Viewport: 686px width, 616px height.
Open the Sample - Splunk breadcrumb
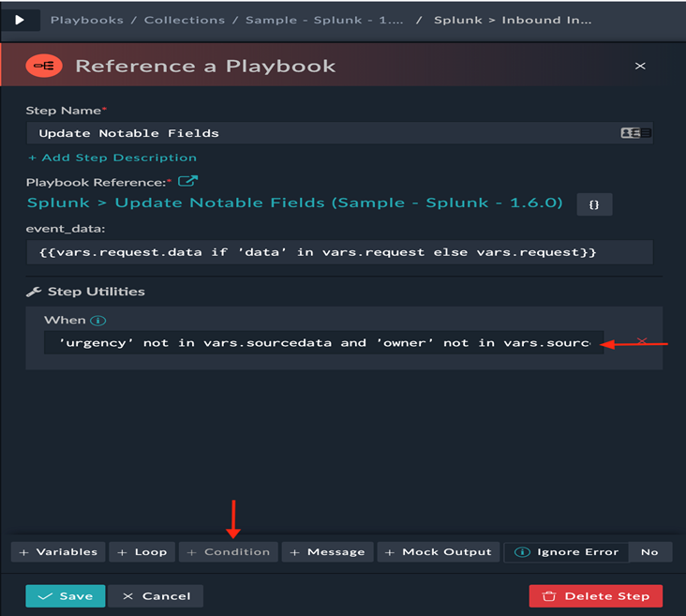[324, 20]
